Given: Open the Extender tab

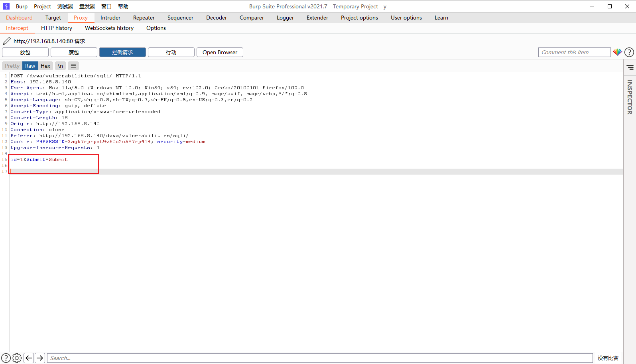Looking at the screenshot, I should (317, 18).
